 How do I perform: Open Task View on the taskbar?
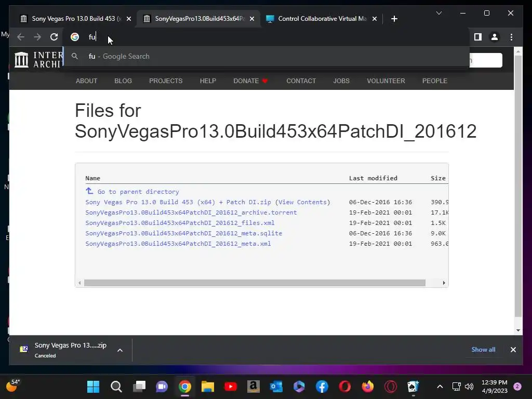139,387
